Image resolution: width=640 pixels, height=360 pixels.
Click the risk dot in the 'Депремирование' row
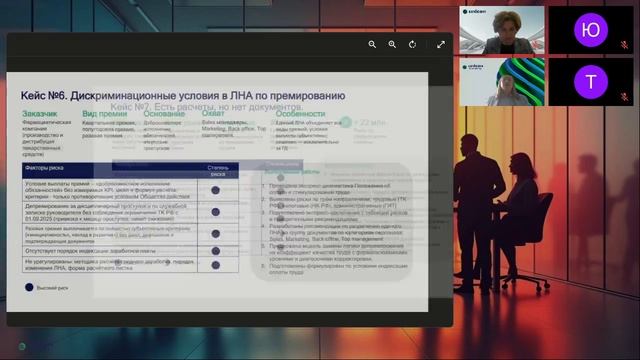(216, 212)
